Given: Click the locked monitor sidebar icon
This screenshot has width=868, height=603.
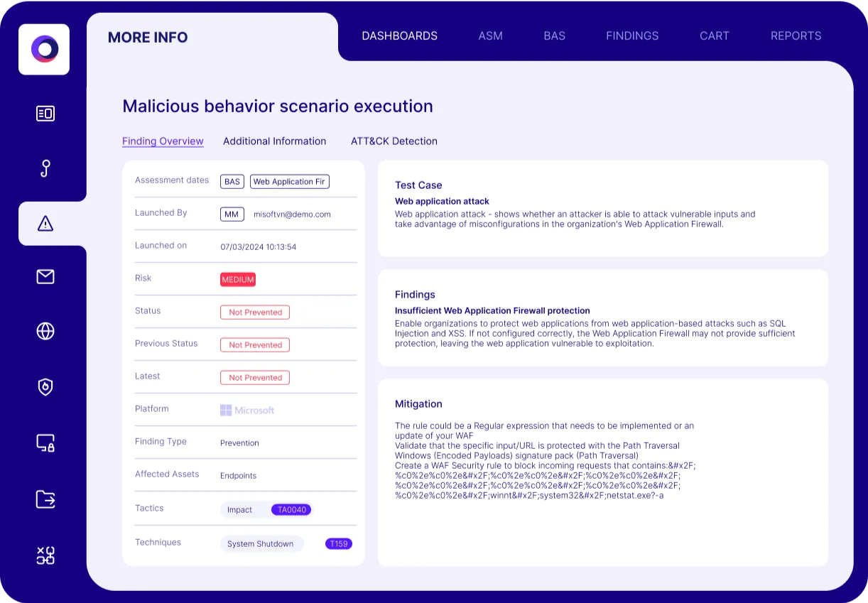Looking at the screenshot, I should point(45,443).
